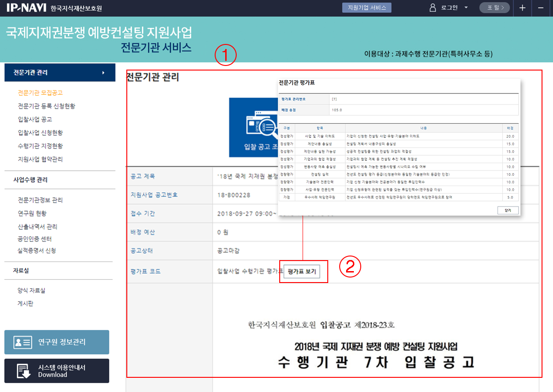The height and width of the screenshot is (392, 553).
Task: Expand the 로그인 dropdown arrow
Action: click(x=466, y=8)
